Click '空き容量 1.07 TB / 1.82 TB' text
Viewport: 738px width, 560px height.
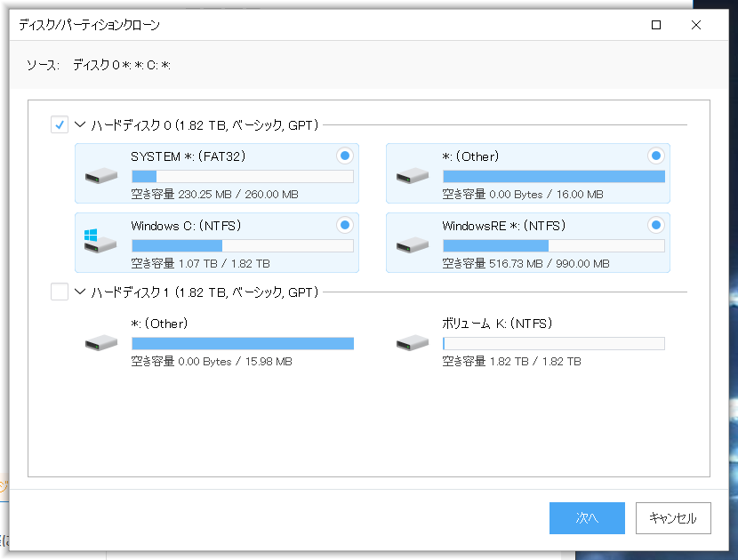pos(200,263)
